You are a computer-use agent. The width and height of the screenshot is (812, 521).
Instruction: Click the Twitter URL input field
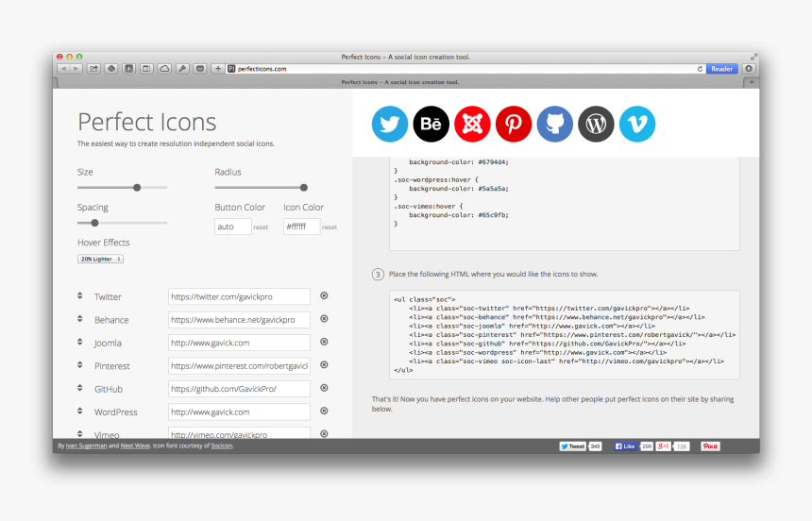pyautogui.click(x=239, y=296)
